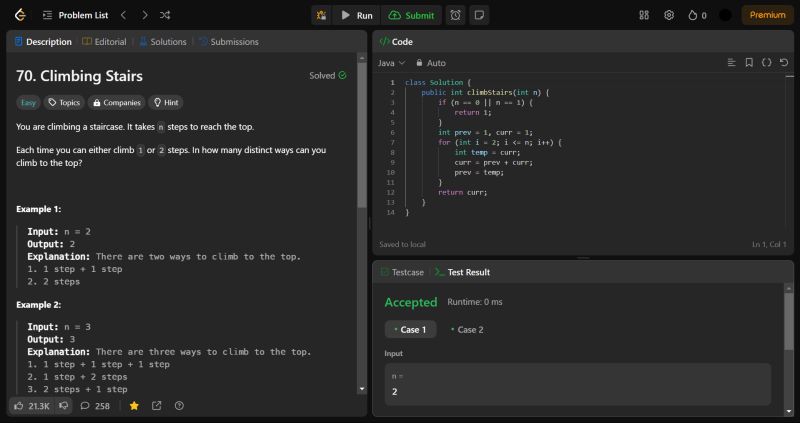Click the description panel vertical scrollbar

(362, 130)
